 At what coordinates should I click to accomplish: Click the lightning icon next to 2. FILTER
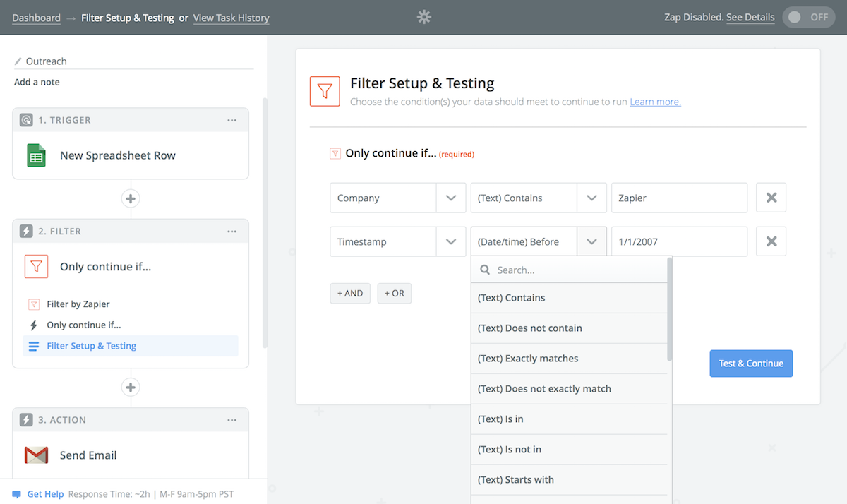pyautogui.click(x=26, y=231)
